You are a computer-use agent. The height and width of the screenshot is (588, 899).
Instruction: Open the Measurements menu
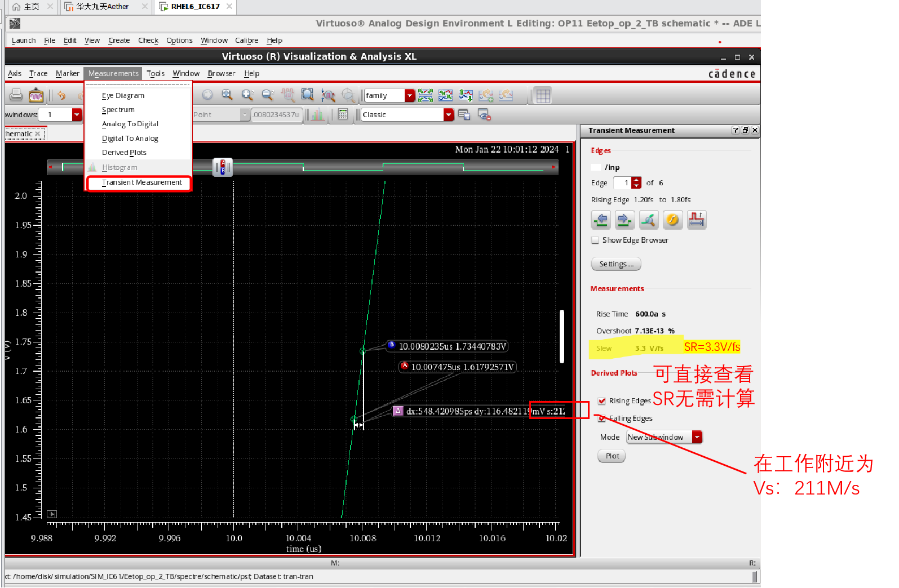click(x=113, y=73)
